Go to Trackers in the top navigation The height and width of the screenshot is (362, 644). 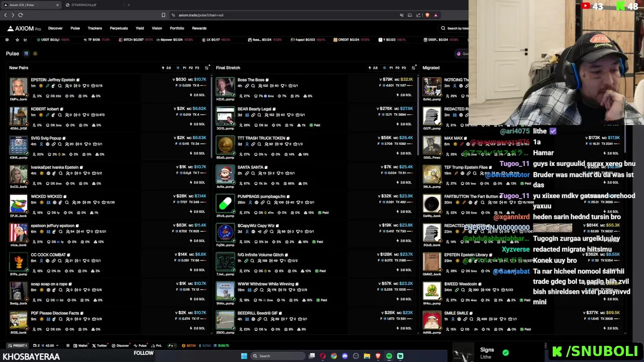(95, 28)
